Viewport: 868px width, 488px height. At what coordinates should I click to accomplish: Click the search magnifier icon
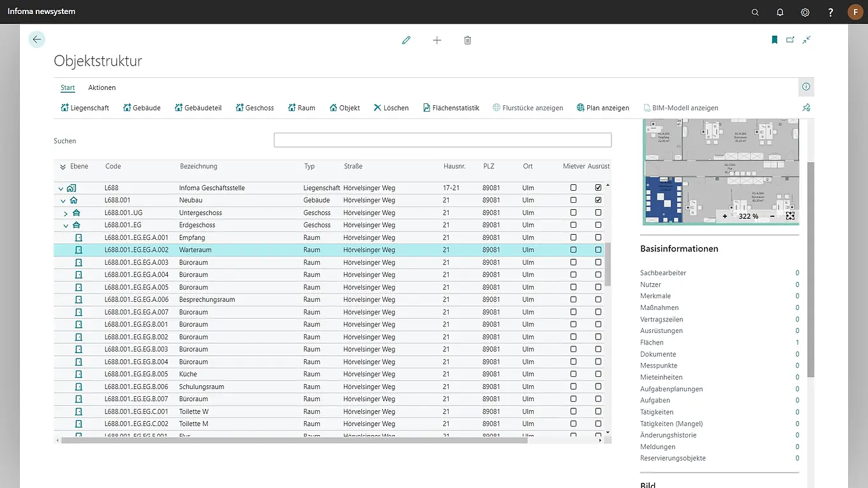click(x=755, y=12)
